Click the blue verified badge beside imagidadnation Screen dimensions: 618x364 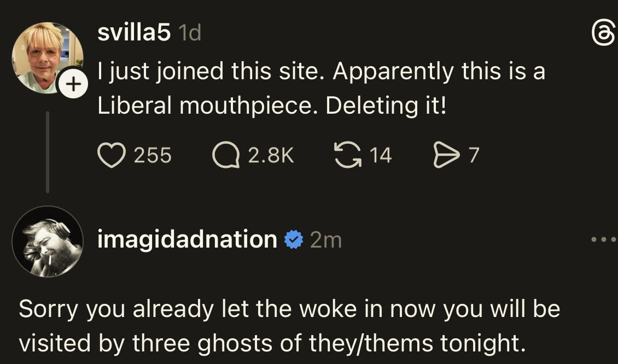click(294, 239)
